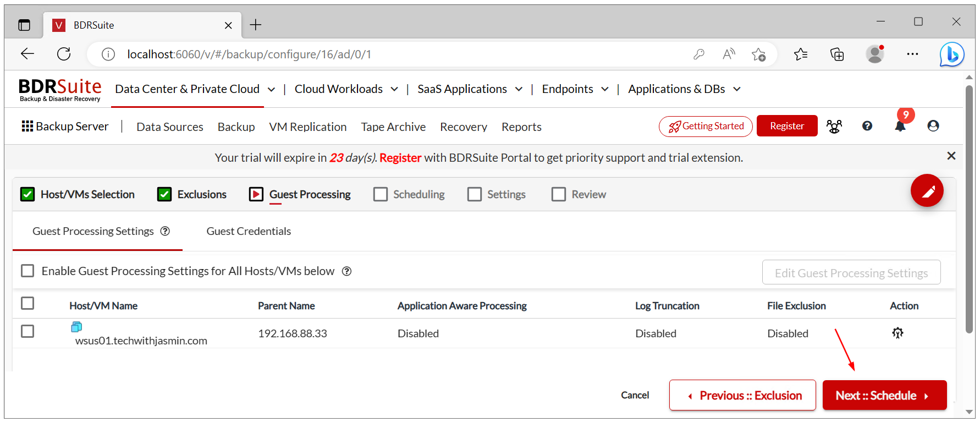The image size is (980, 422).
Task: Jump to the Review step
Action: [x=579, y=194]
